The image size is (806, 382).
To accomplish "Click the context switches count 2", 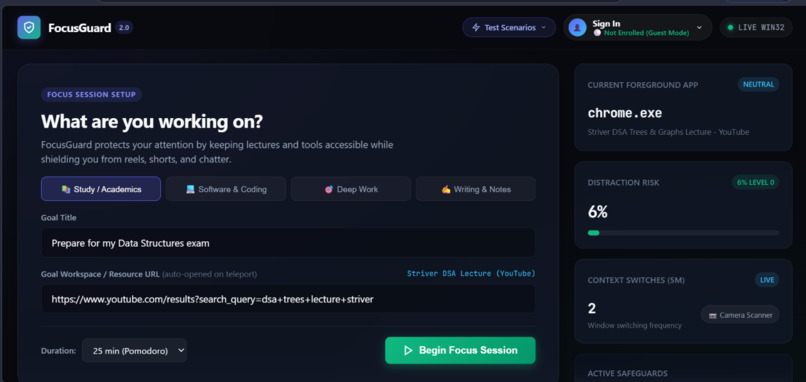I will 592,308.
